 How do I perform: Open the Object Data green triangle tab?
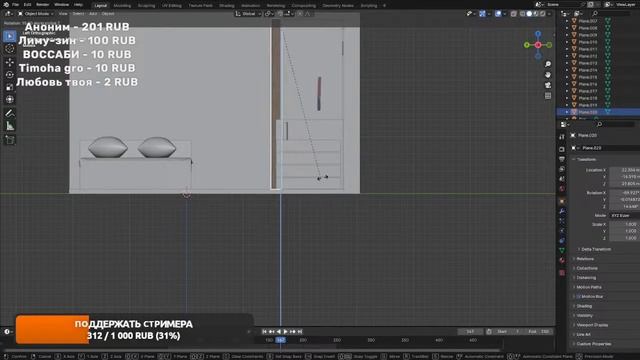(x=562, y=250)
